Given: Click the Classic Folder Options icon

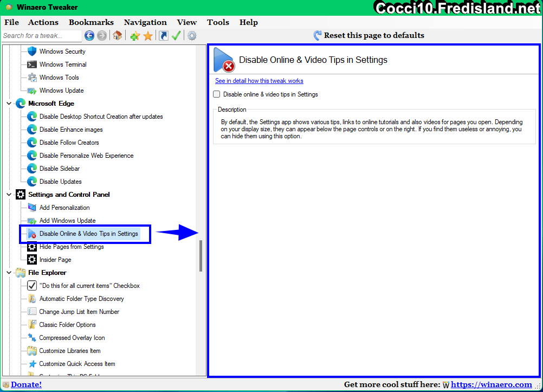Looking at the screenshot, I should [x=32, y=325].
